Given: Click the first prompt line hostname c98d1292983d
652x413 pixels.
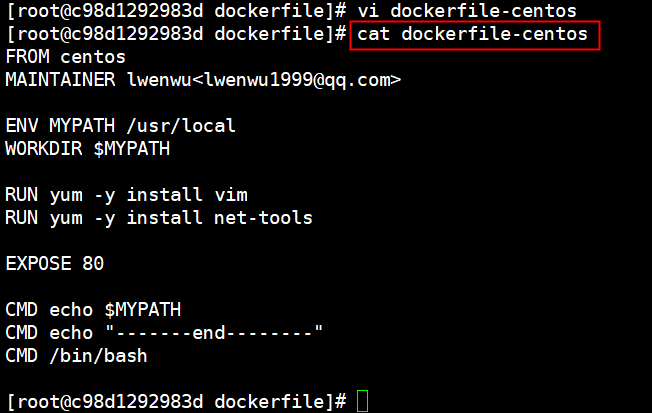Looking at the screenshot, I should pyautogui.click(x=137, y=11).
